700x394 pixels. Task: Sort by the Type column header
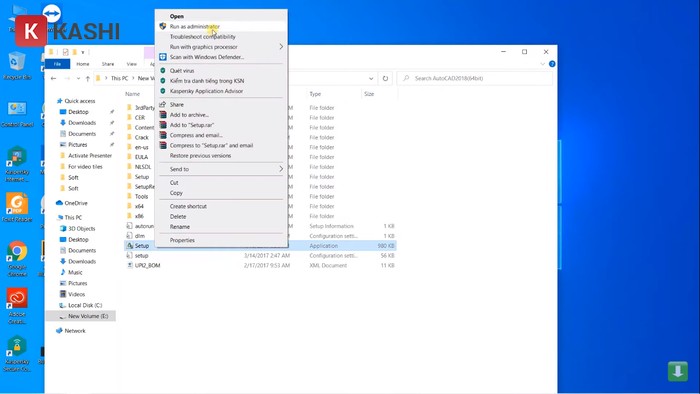click(x=315, y=94)
